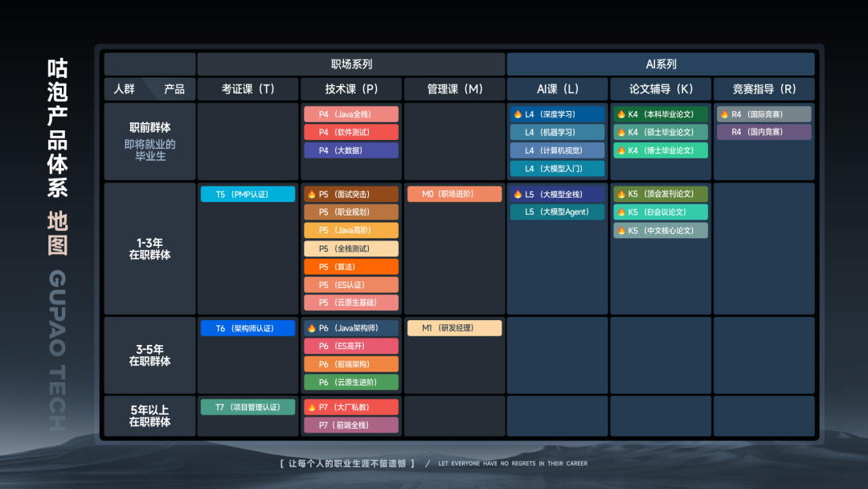Select the 竞赛指导 (R) column header
The height and width of the screenshot is (489, 868).
coord(764,89)
